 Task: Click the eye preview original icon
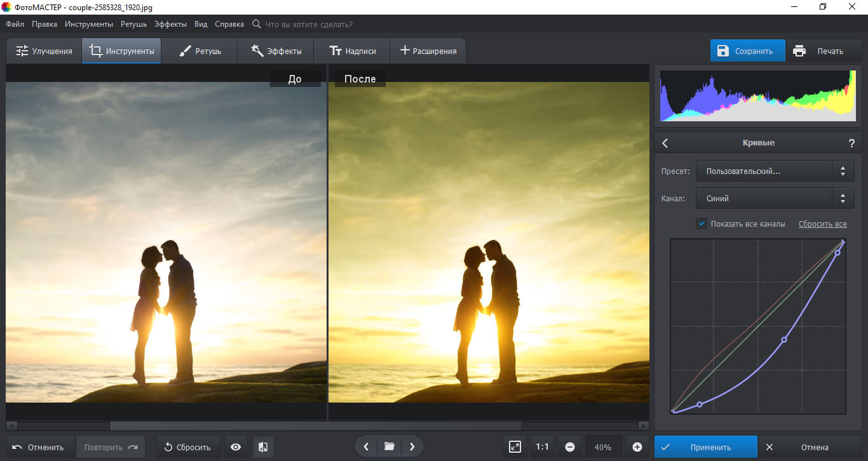pyautogui.click(x=236, y=447)
